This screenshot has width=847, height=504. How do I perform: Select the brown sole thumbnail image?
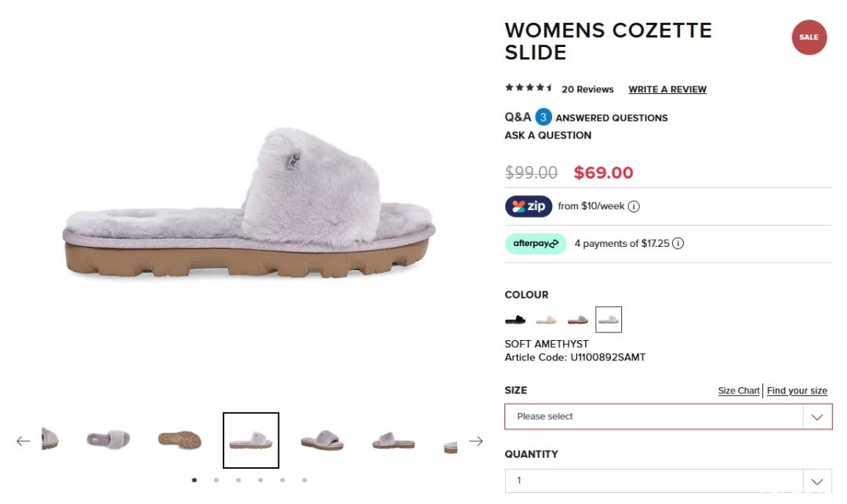180,441
